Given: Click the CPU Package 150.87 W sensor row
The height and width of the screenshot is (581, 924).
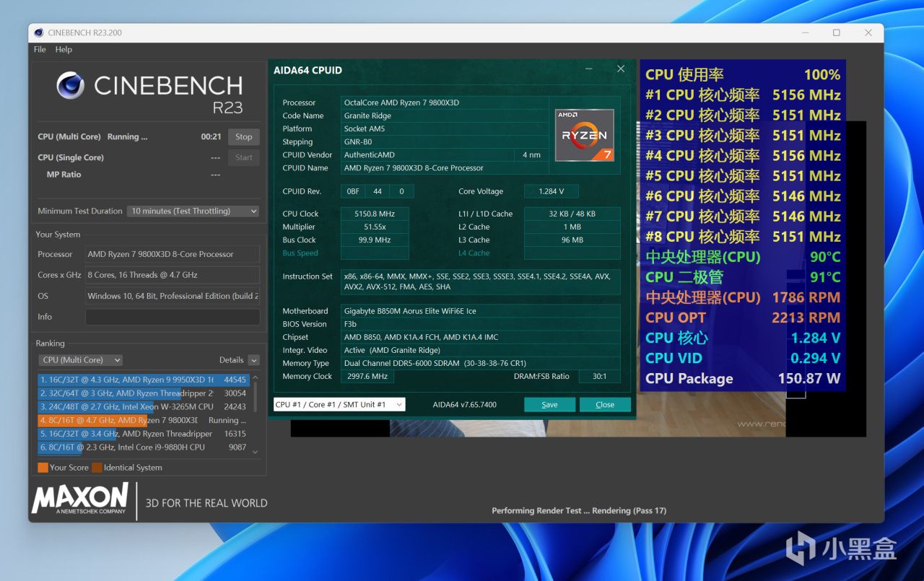Looking at the screenshot, I should pyautogui.click(x=743, y=378).
